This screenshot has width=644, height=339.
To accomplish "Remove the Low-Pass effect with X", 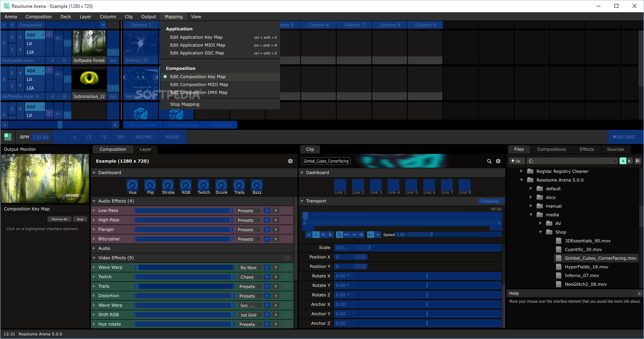I will point(276,211).
